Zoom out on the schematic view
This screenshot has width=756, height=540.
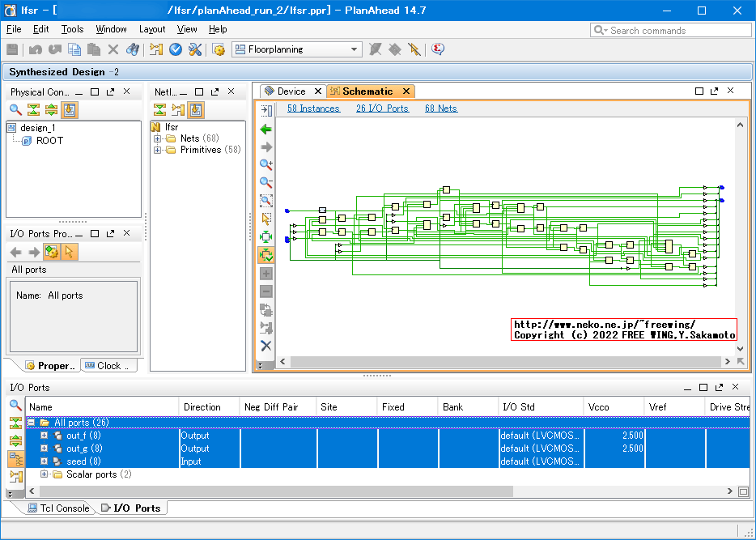(265, 182)
